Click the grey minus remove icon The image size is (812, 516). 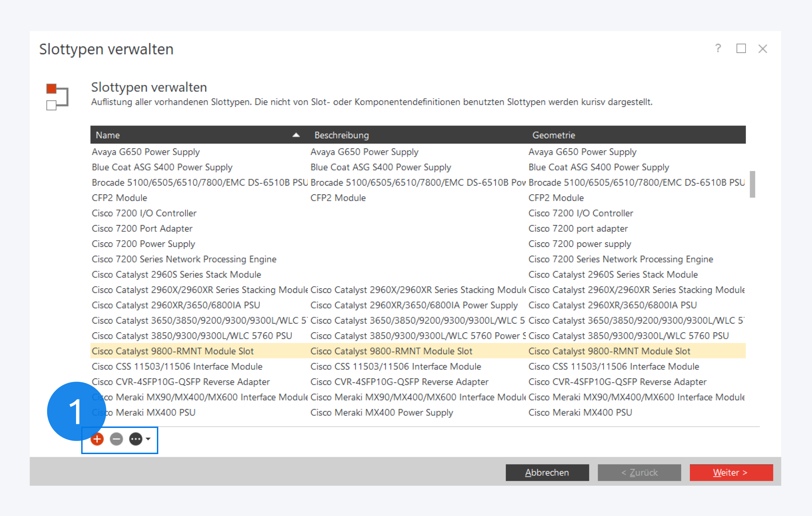click(x=116, y=439)
